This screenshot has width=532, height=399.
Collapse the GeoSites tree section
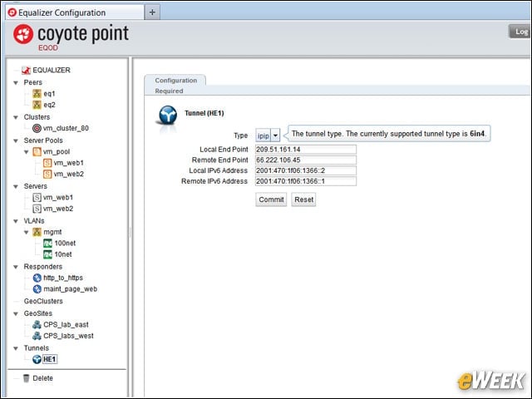pos(16,314)
